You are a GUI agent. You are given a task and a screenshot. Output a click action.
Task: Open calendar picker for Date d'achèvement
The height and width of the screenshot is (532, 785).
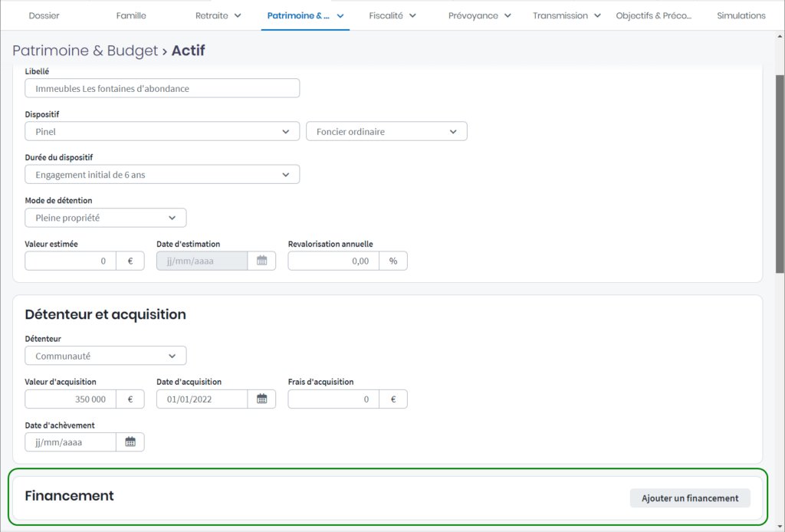coord(130,442)
